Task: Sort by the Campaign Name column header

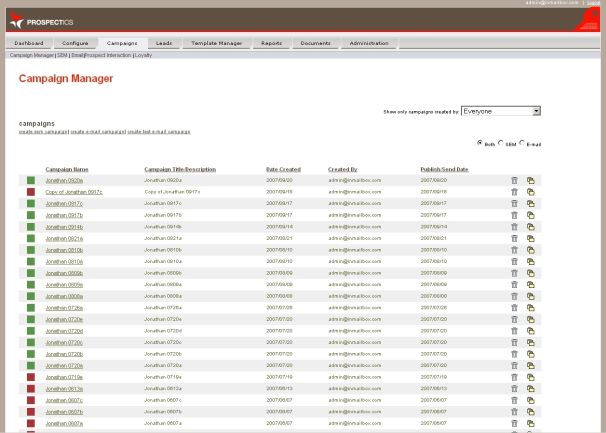Action: [66, 169]
